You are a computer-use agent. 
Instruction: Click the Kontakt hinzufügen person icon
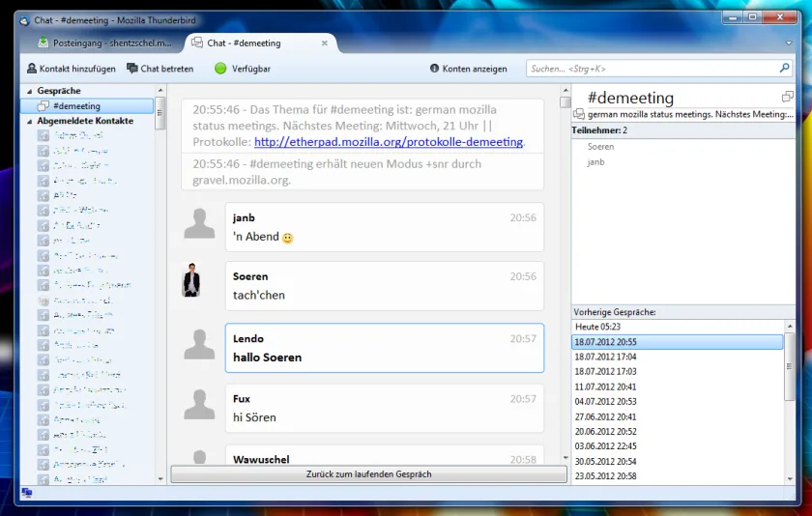point(32,69)
